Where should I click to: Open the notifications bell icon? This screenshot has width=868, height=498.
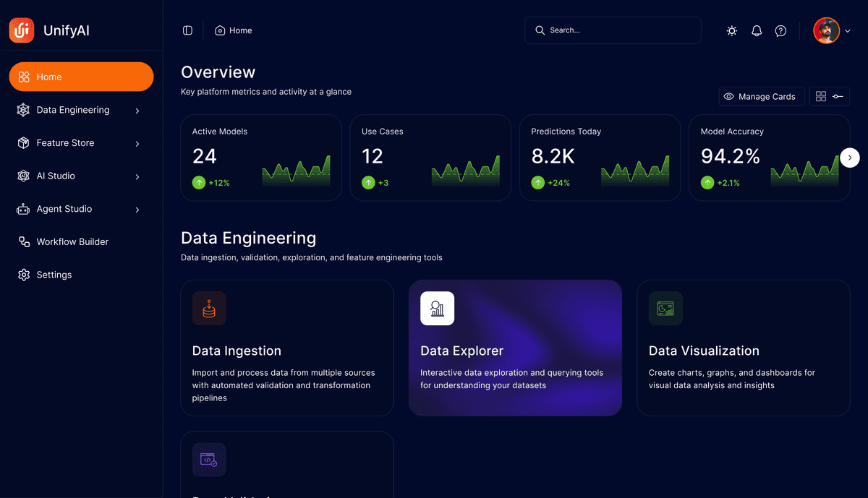[755, 30]
